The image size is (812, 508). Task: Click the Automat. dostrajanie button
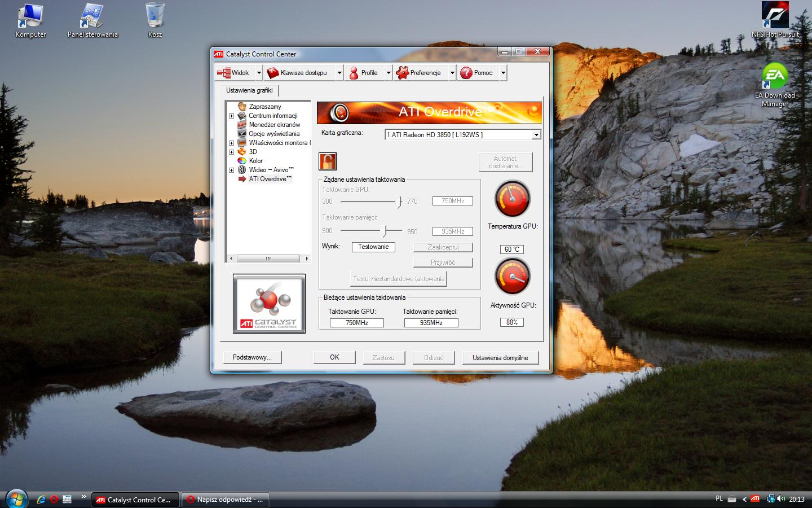coord(505,163)
